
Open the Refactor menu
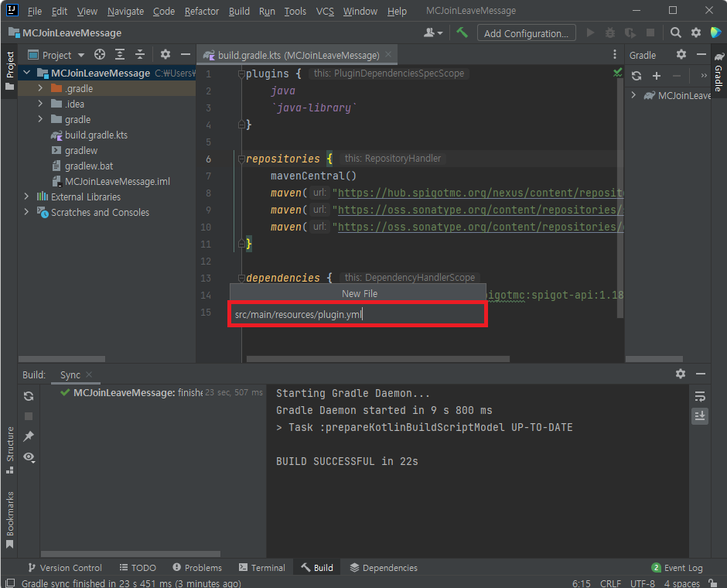coord(201,11)
